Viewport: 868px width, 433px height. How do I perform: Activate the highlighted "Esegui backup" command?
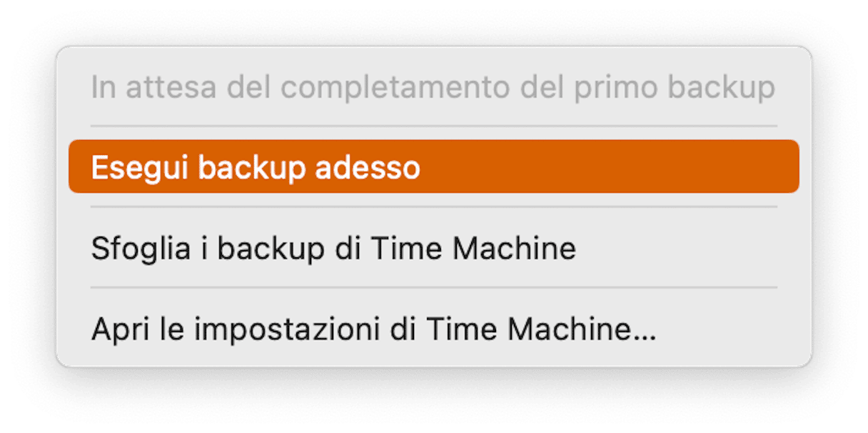coord(433,166)
